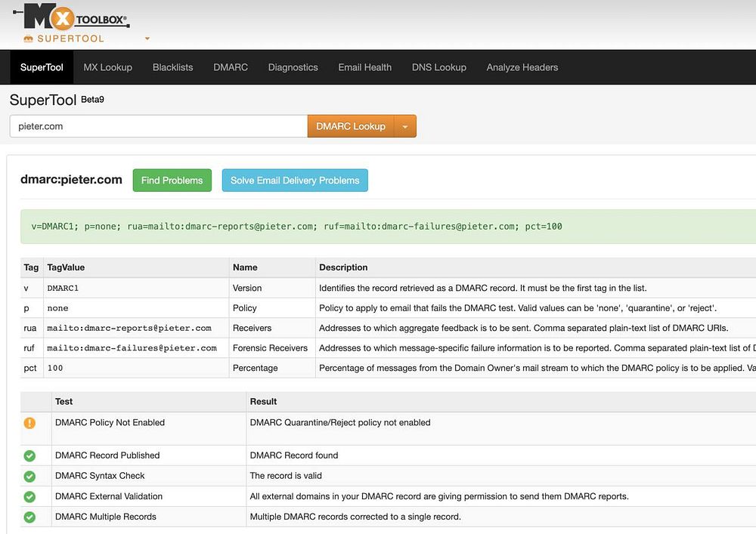Open Email Health in the nav bar
This screenshot has width=756, height=534.
click(x=364, y=67)
